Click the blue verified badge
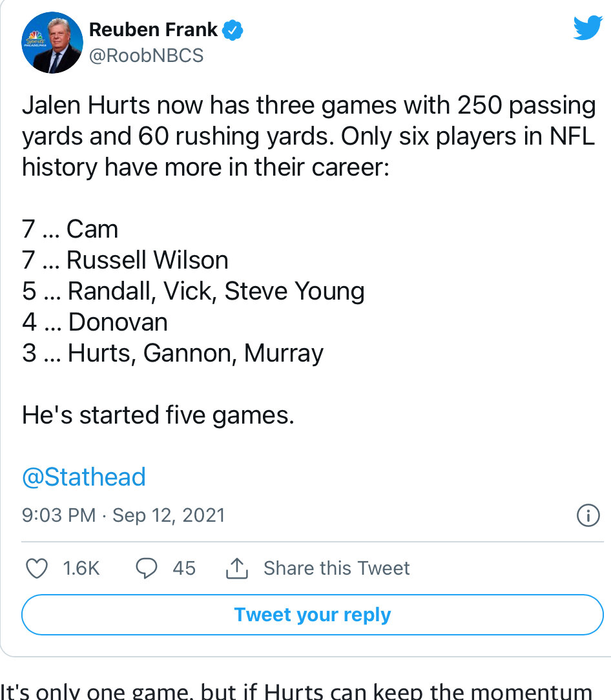 pos(233,29)
